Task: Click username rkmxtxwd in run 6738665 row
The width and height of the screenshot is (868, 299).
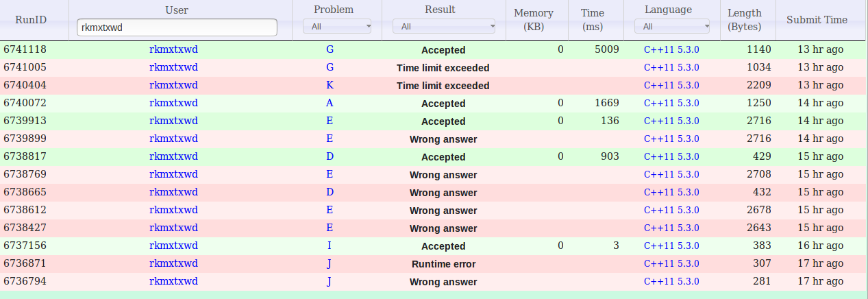Action: 173,192
